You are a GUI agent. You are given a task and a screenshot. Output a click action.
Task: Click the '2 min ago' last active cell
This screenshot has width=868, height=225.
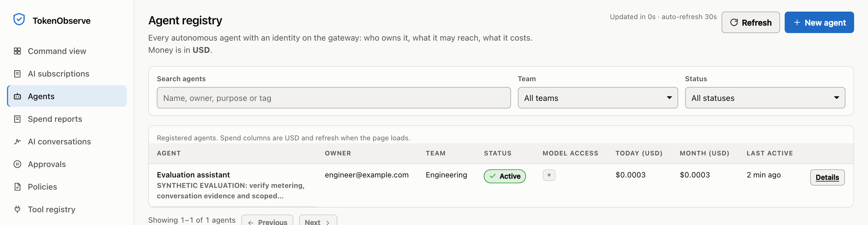pos(764,175)
